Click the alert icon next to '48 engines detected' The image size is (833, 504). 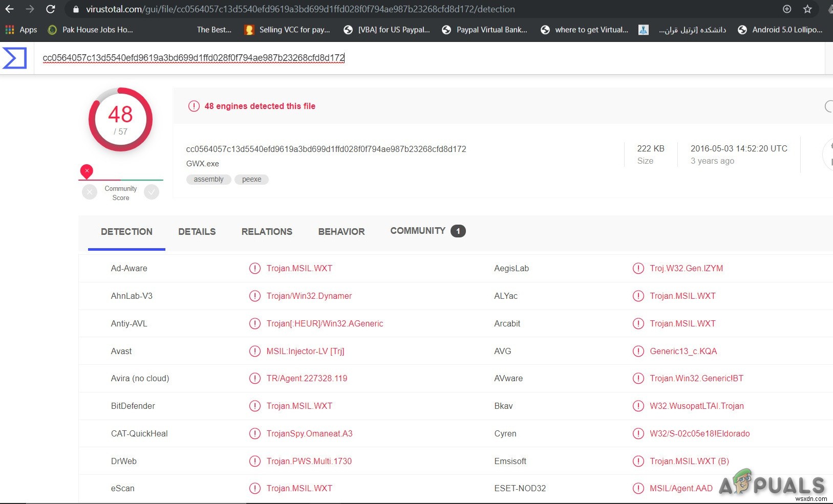[194, 106]
